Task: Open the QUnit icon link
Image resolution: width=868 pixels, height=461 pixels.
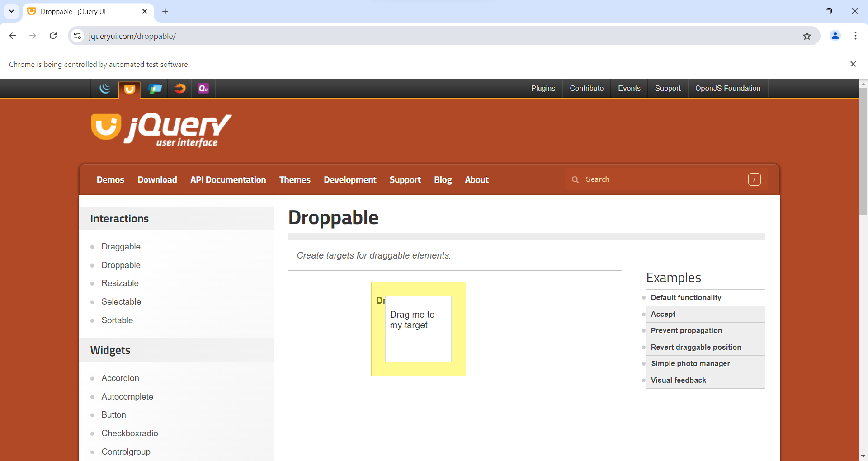Action: coord(203,89)
